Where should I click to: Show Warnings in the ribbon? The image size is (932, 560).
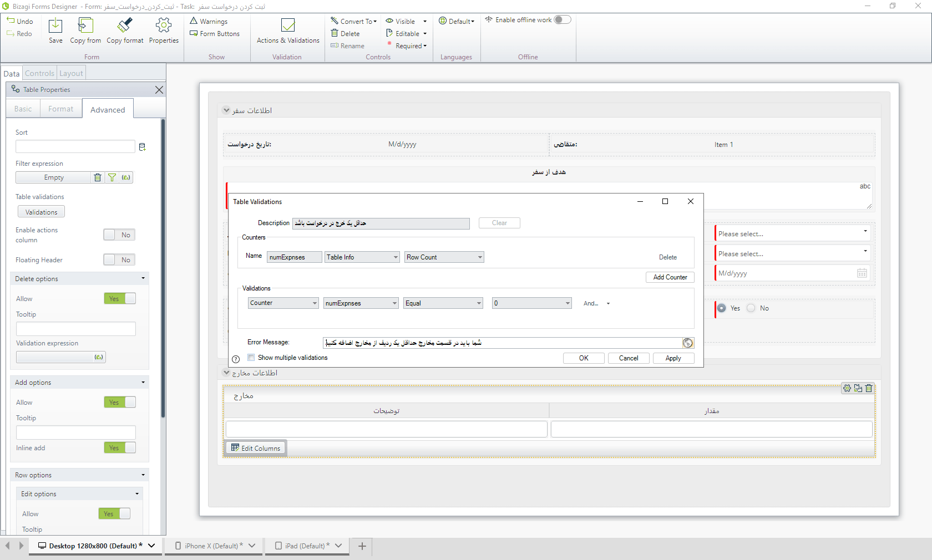click(209, 21)
